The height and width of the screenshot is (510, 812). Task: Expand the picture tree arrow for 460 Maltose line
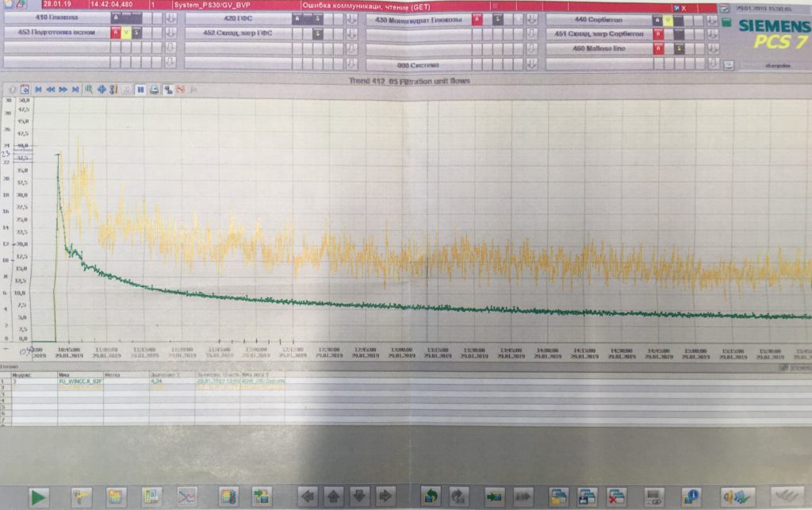(713, 48)
